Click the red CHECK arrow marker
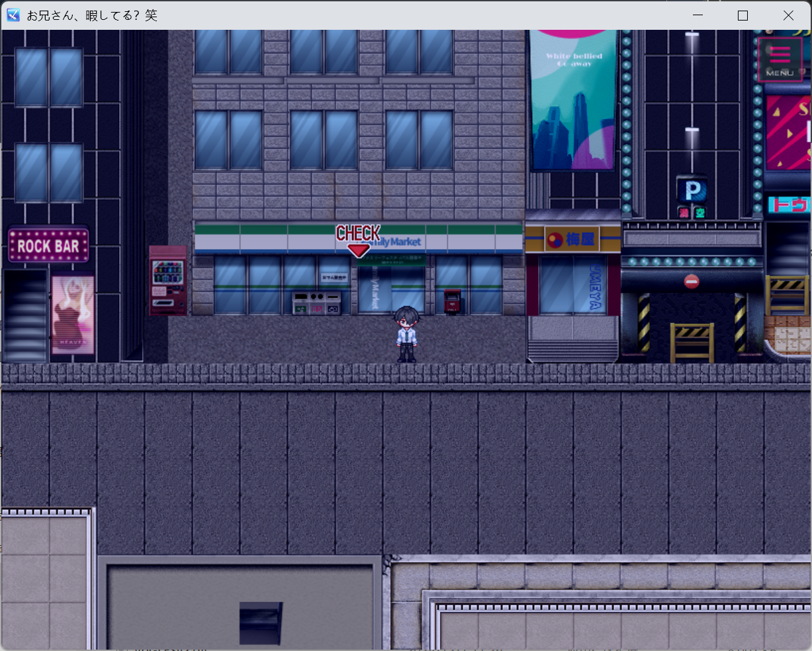This screenshot has width=812, height=651. (x=358, y=249)
